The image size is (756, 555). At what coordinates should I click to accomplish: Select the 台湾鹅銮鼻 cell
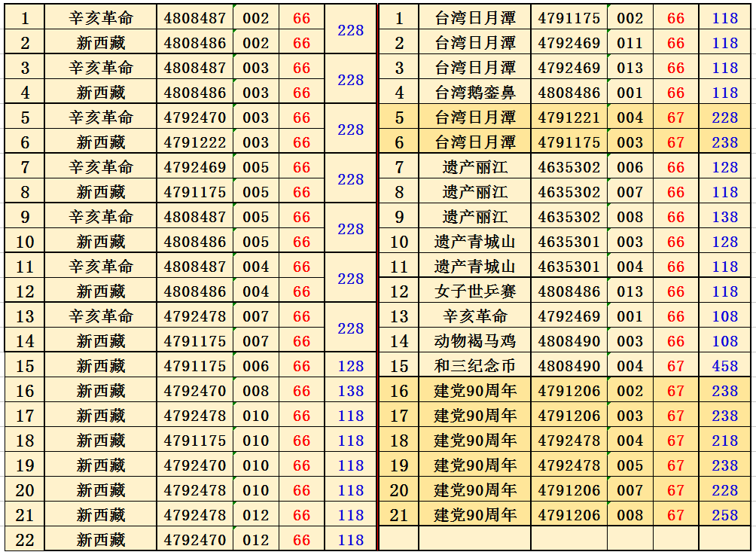(x=475, y=93)
